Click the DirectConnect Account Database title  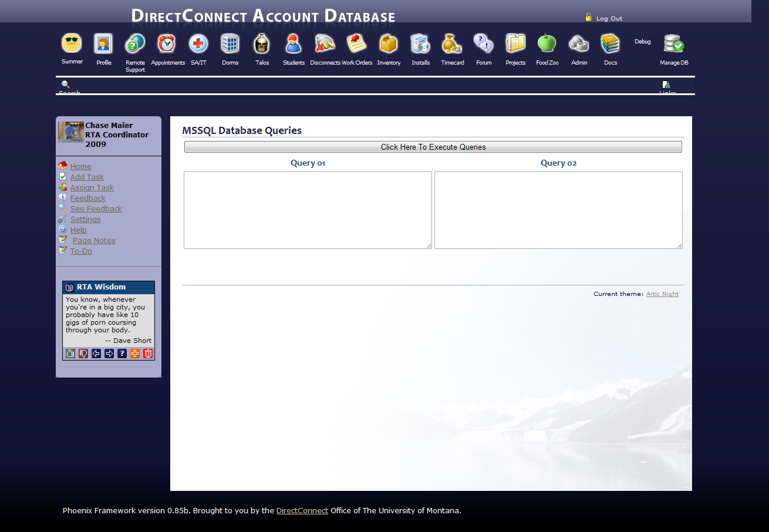[263, 16]
